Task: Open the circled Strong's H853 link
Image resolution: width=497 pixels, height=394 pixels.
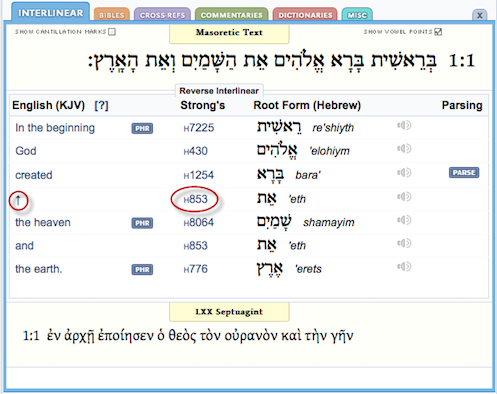Action: pos(196,199)
